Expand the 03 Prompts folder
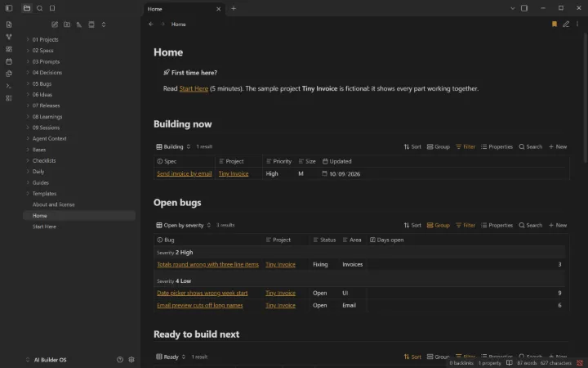This screenshot has width=588, height=368. click(28, 61)
